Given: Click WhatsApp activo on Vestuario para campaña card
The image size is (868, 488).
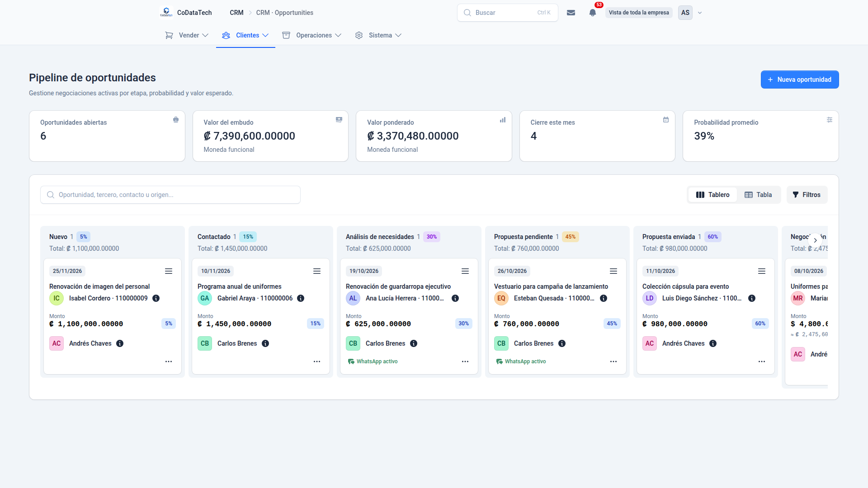Looking at the screenshot, I should coord(521,361).
